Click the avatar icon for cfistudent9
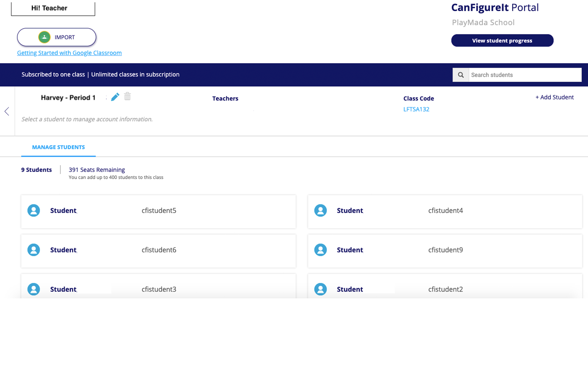 [320, 250]
